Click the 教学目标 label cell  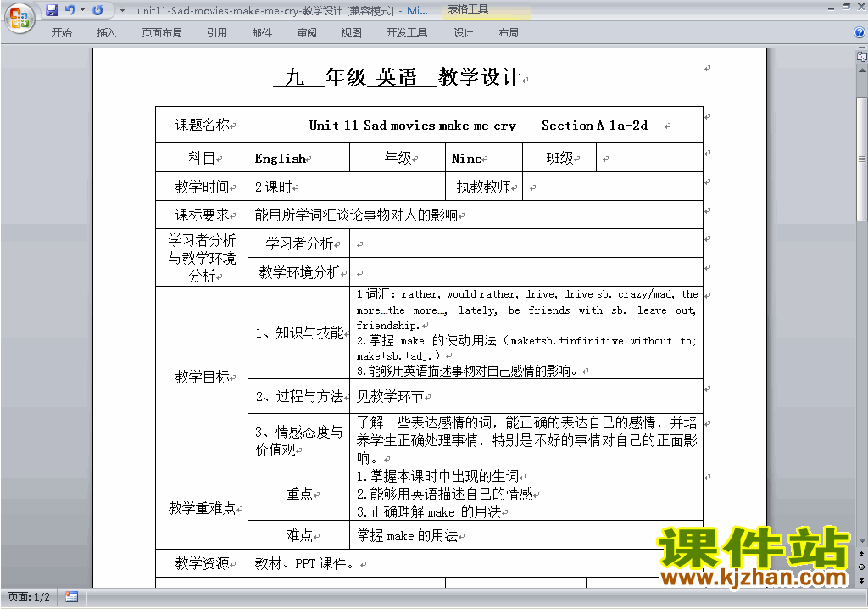click(202, 377)
